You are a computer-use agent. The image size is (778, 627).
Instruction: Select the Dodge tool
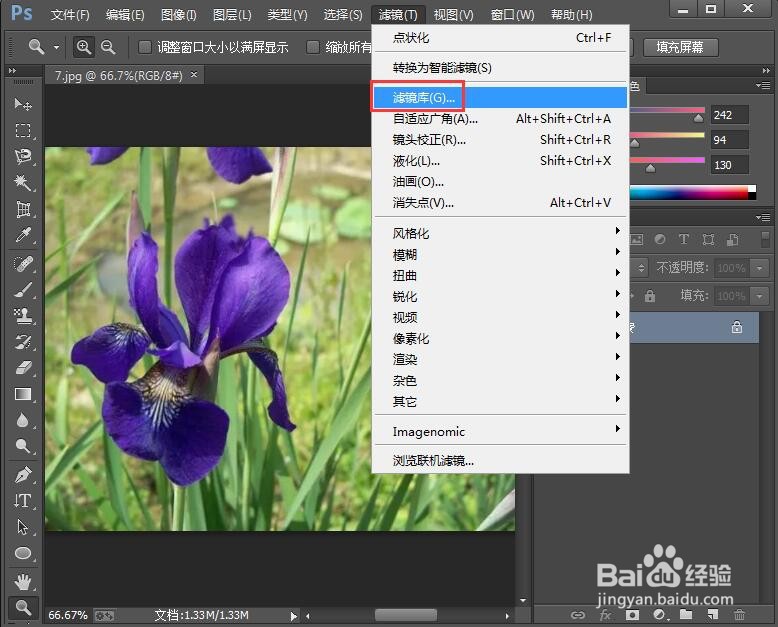pos(23,446)
